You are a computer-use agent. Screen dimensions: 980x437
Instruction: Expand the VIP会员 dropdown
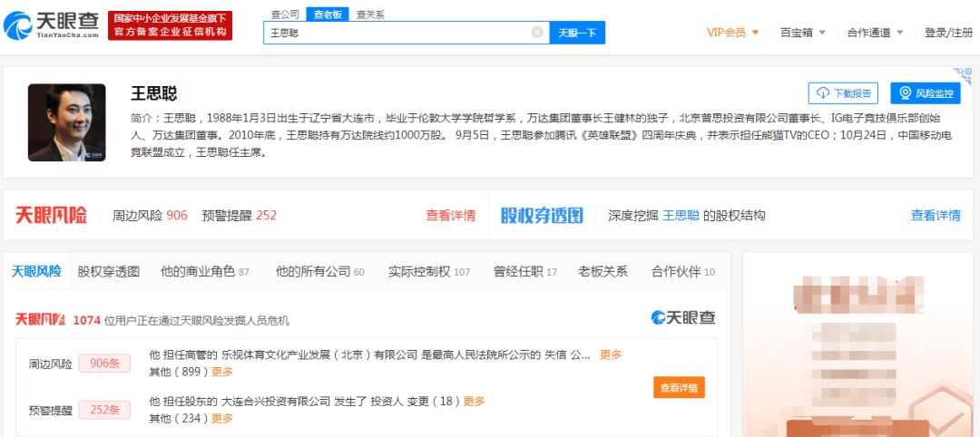(732, 33)
